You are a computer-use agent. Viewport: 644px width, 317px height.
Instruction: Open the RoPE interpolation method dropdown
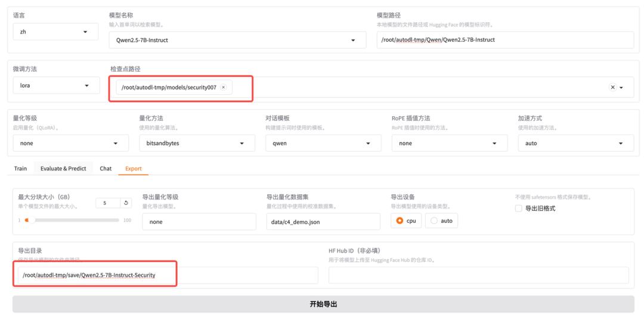(x=450, y=144)
